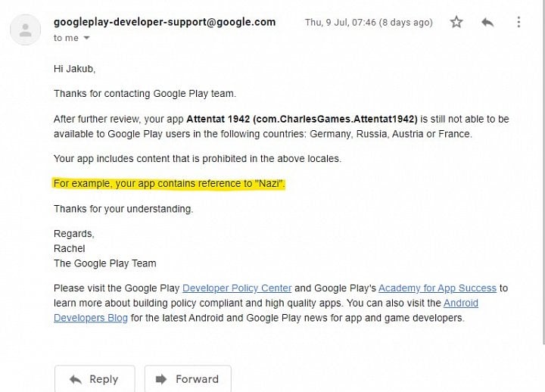Click the "The Google Play Team" signature line

[104, 263]
